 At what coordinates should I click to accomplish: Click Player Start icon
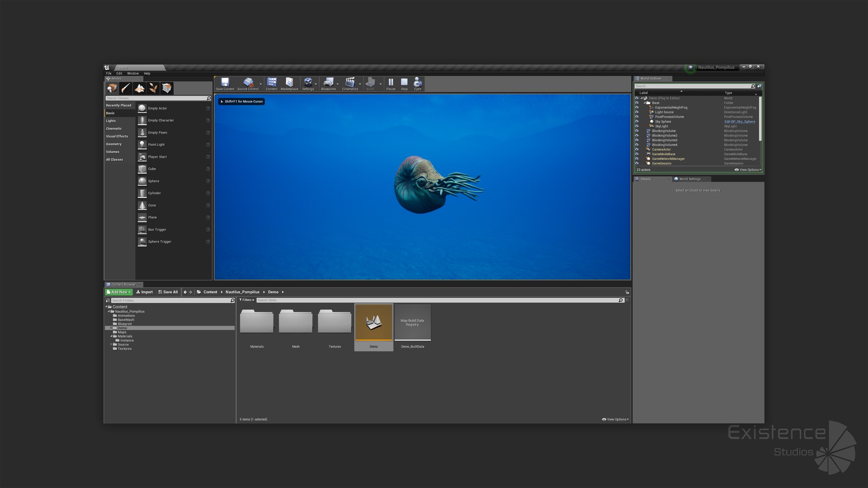(x=142, y=157)
